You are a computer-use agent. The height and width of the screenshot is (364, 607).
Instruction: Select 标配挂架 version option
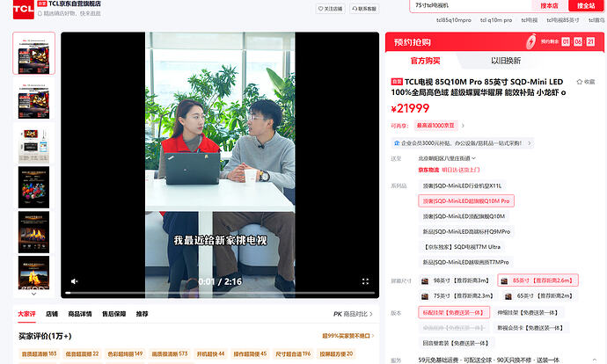454,312
